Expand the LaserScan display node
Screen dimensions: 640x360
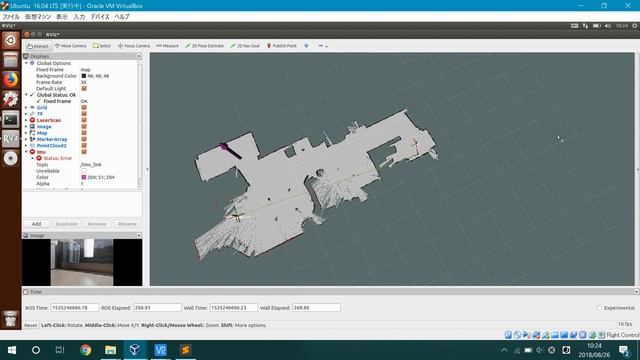[27, 120]
